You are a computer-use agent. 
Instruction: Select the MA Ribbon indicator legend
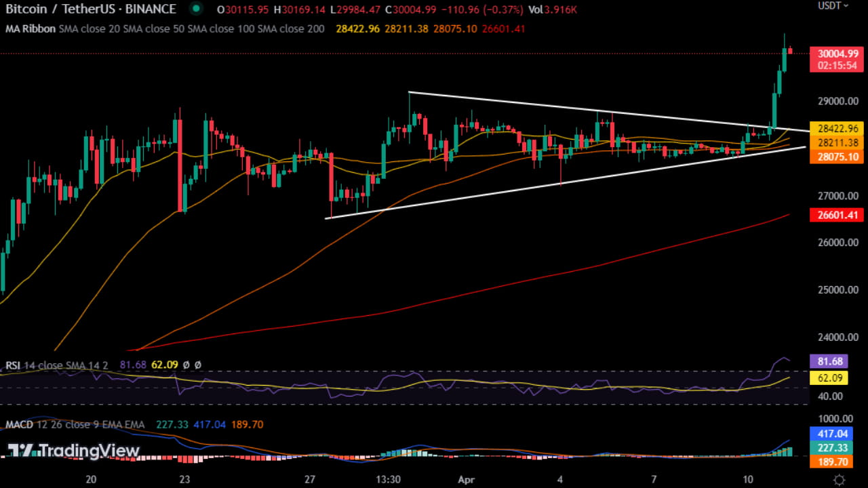pos(30,29)
